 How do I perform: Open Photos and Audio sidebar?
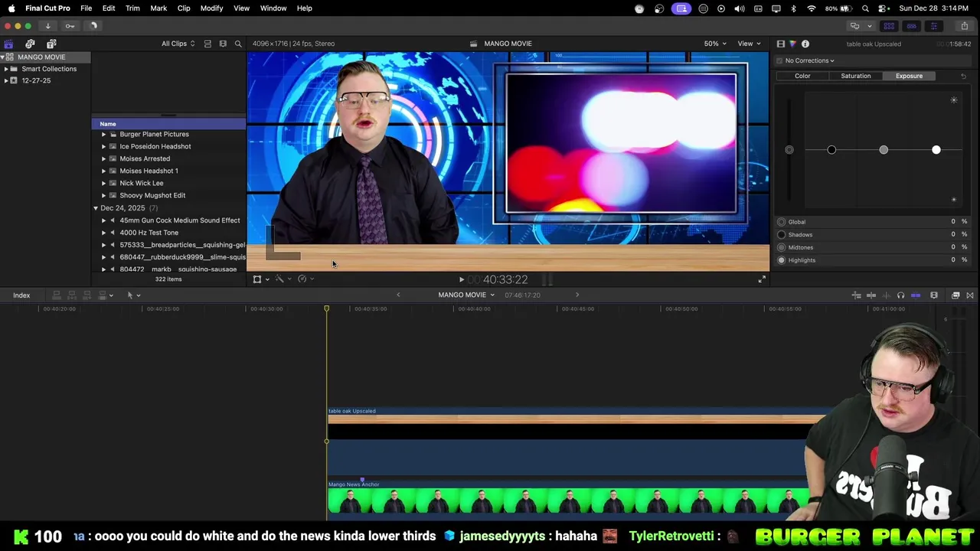[x=30, y=44]
